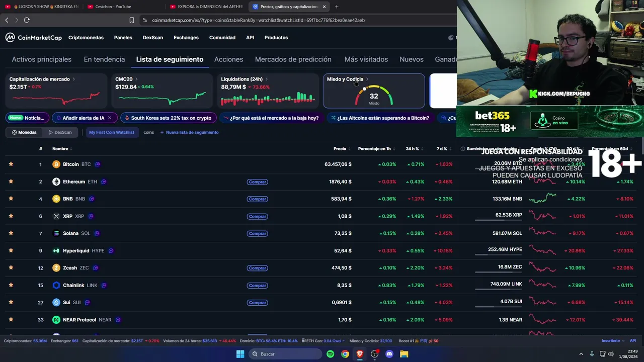
Task: Unstar Chainlink from the watchlist
Action: (11, 285)
